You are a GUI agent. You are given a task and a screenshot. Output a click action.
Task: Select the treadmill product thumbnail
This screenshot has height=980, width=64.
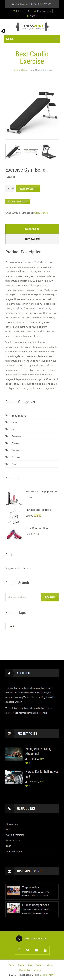click(x=49, y=151)
